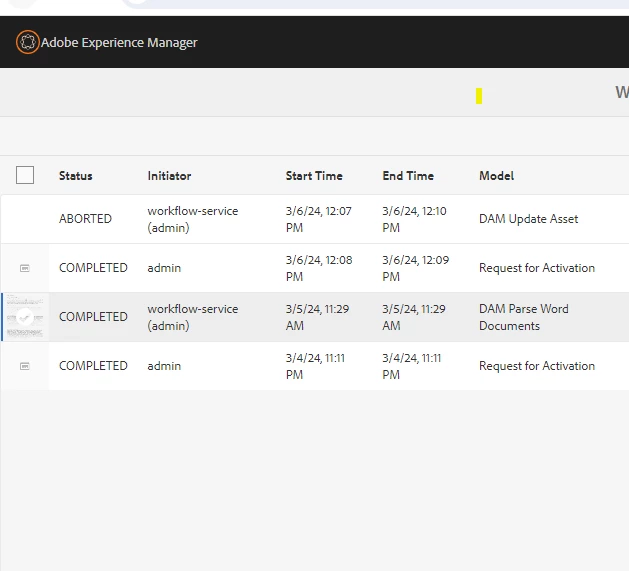The height and width of the screenshot is (571, 629).
Task: Click the end time 3/5/24, 11:29 AM
Action: point(414,317)
